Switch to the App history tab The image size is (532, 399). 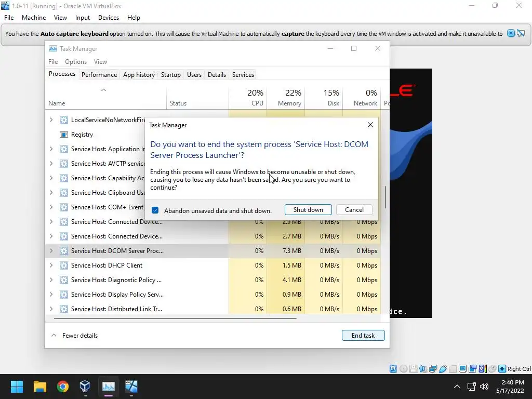(139, 75)
